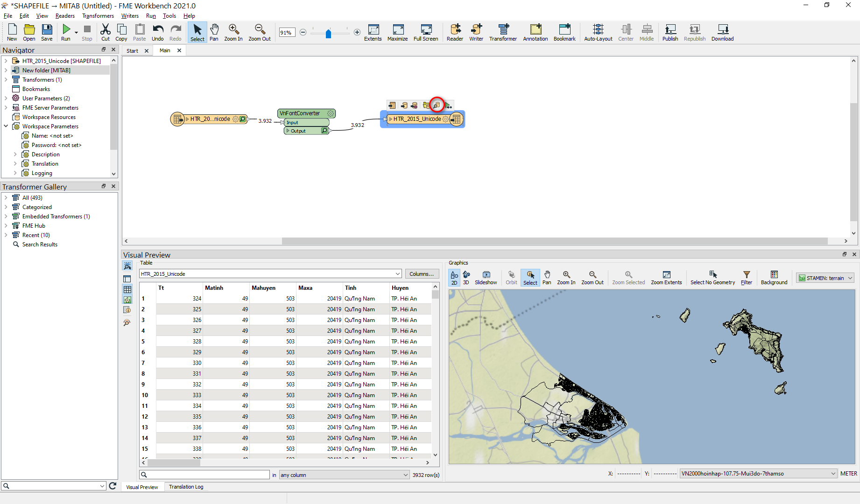Add a Writer from the toolbar

[476, 33]
